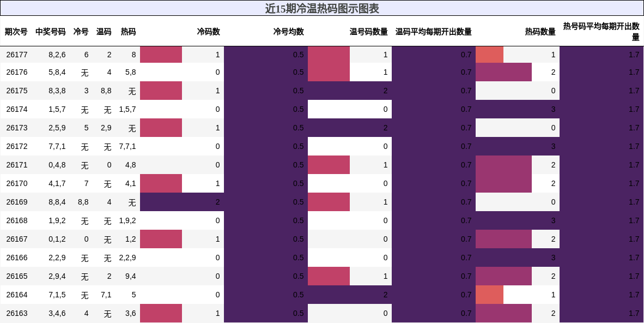The height and width of the screenshot is (323, 644).
Task: Select period number 26173
Action: [x=17, y=128]
